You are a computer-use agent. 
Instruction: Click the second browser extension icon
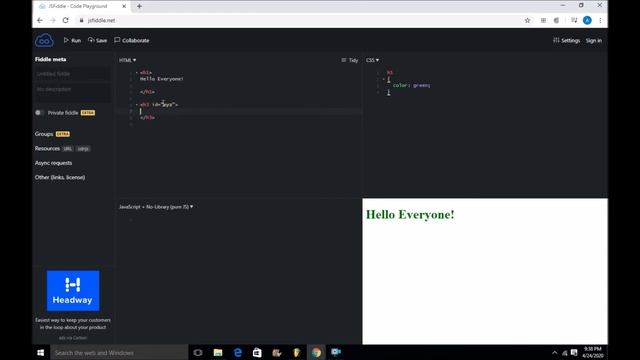point(556,20)
